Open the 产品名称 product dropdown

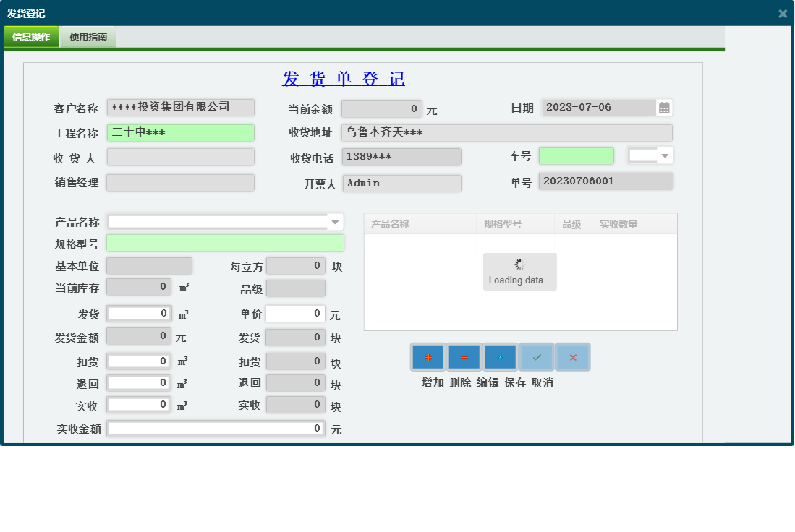tap(334, 220)
